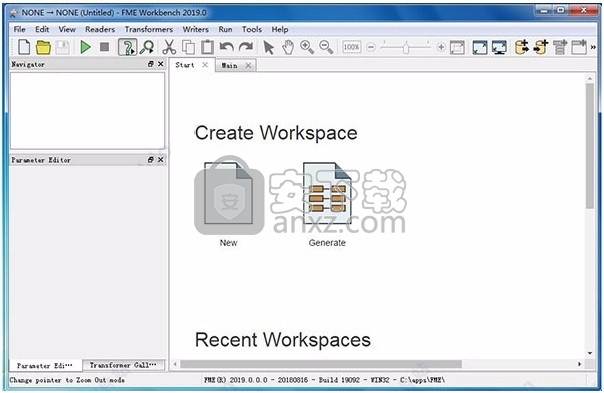Copy selection with the copy icon
The height and width of the screenshot is (393, 604).
tap(188, 47)
